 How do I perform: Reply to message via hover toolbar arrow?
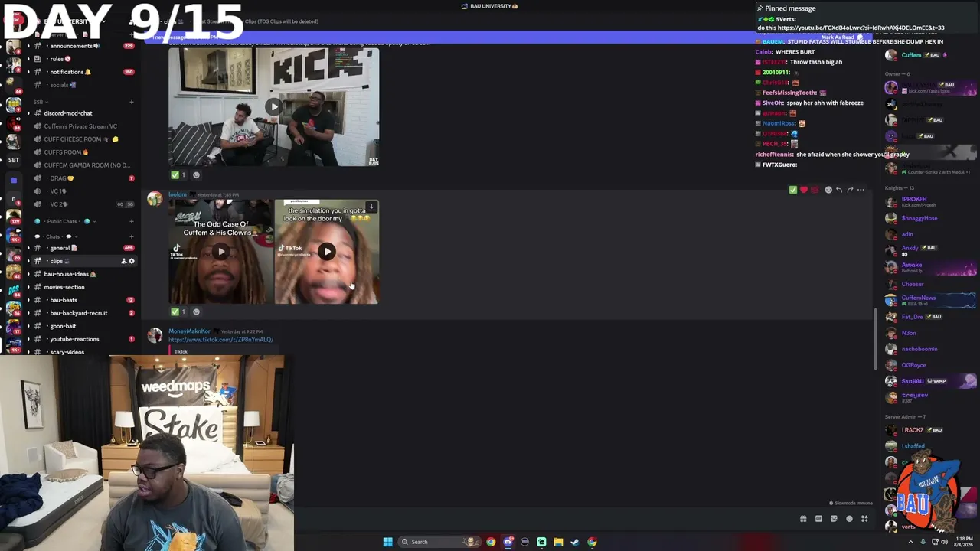coord(838,190)
